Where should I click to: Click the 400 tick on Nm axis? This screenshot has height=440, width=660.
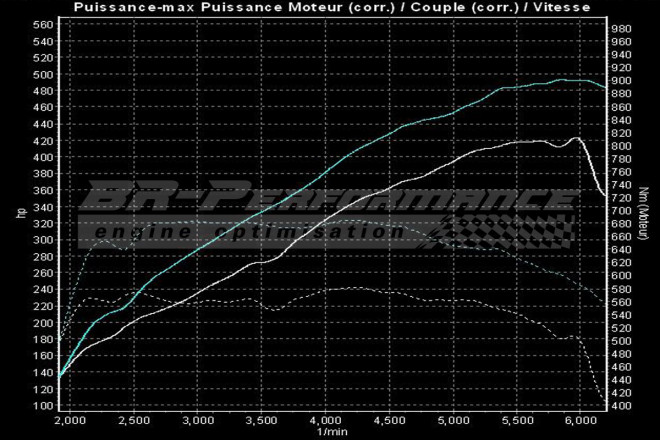pyautogui.click(x=621, y=406)
